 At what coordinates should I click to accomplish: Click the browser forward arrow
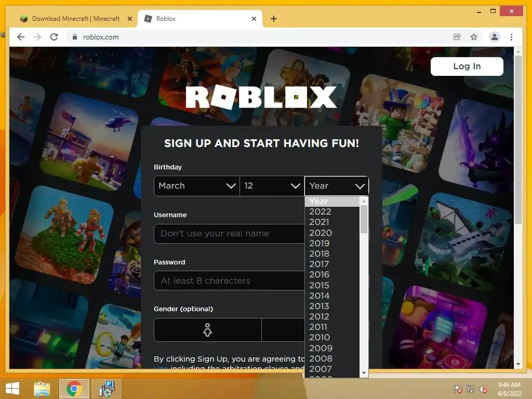click(37, 37)
